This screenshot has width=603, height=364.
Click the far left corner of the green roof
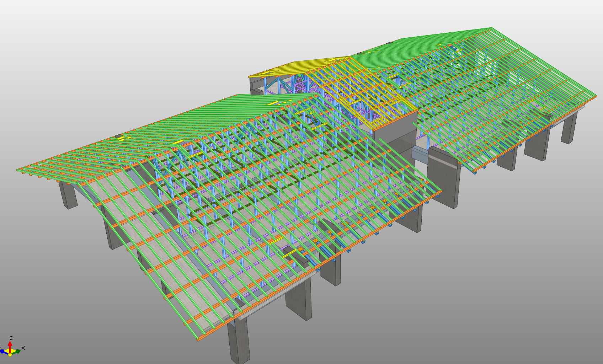(18, 170)
